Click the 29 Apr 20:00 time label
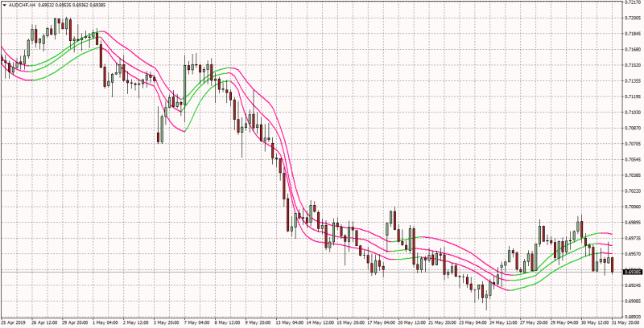Screen dimensions: 644x328 74,324
